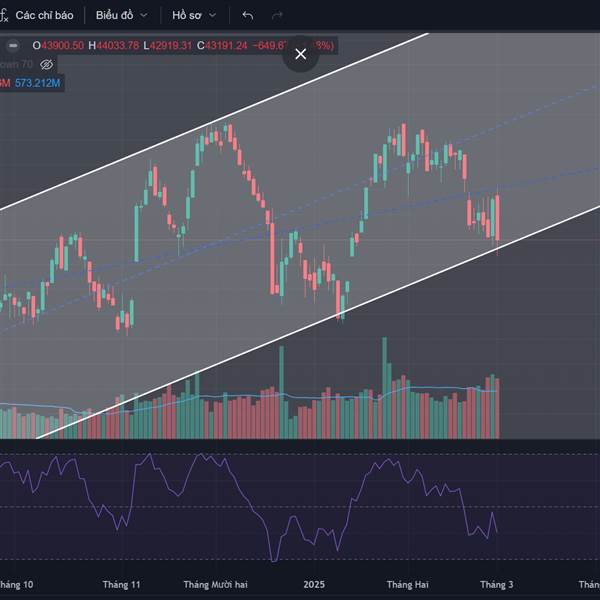Click the fx indicators icon
The width and height of the screenshot is (600, 600).
pos(4,16)
